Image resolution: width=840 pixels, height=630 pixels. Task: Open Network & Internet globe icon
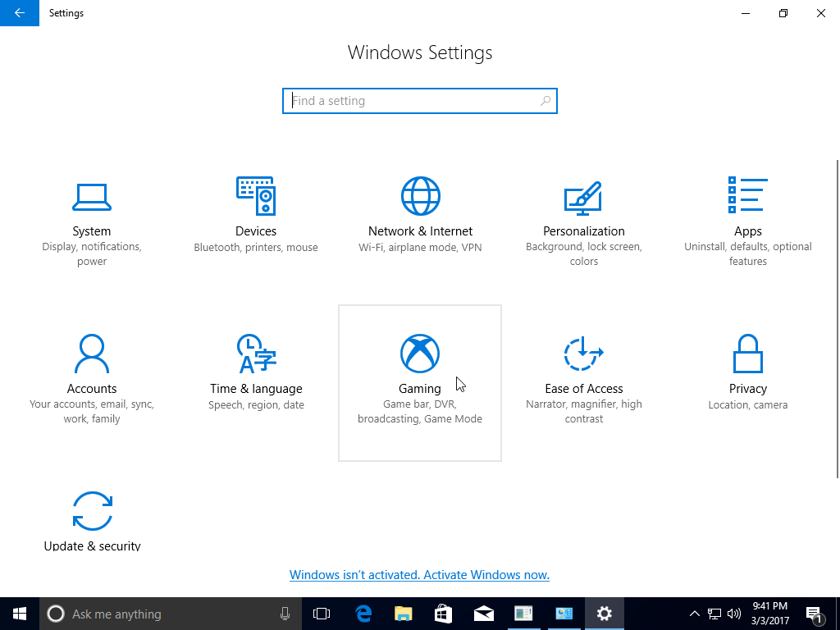click(x=421, y=196)
